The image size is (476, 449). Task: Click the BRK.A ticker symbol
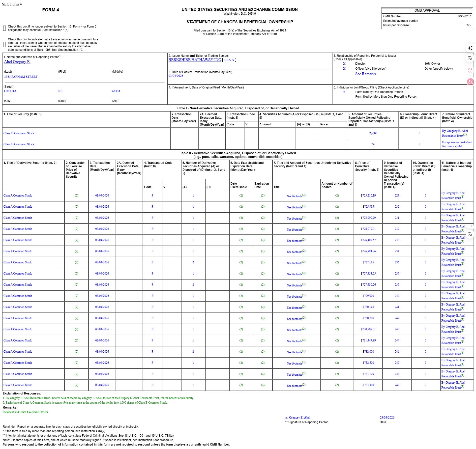229,60
